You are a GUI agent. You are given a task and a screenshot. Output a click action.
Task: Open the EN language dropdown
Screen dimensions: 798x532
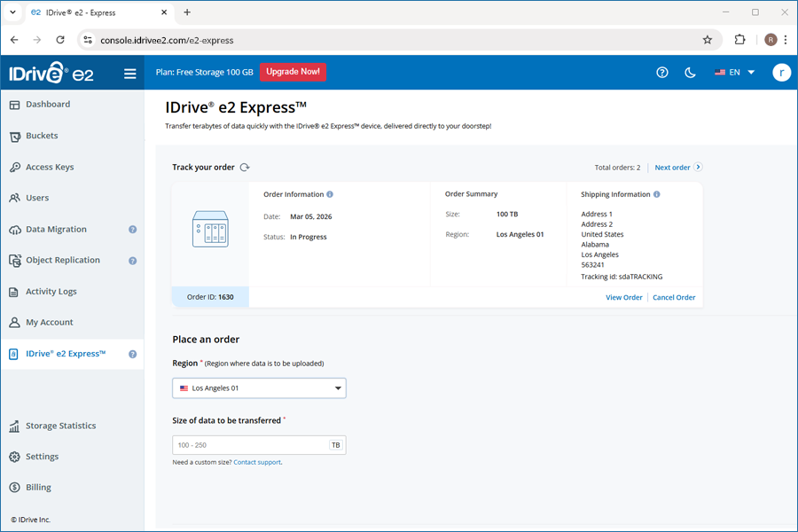(734, 73)
